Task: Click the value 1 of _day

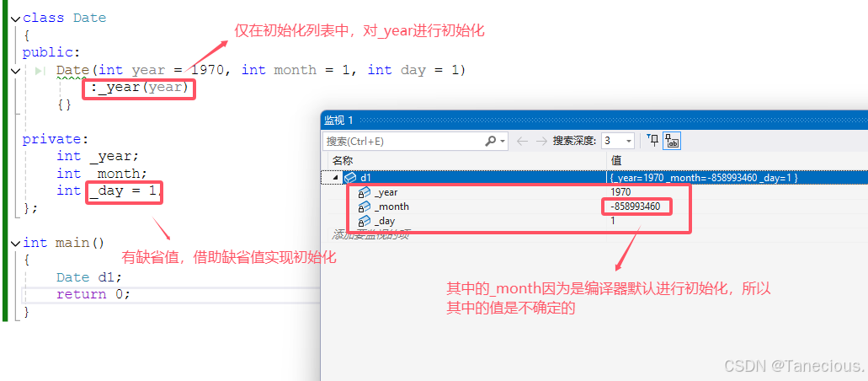Action: (x=613, y=222)
